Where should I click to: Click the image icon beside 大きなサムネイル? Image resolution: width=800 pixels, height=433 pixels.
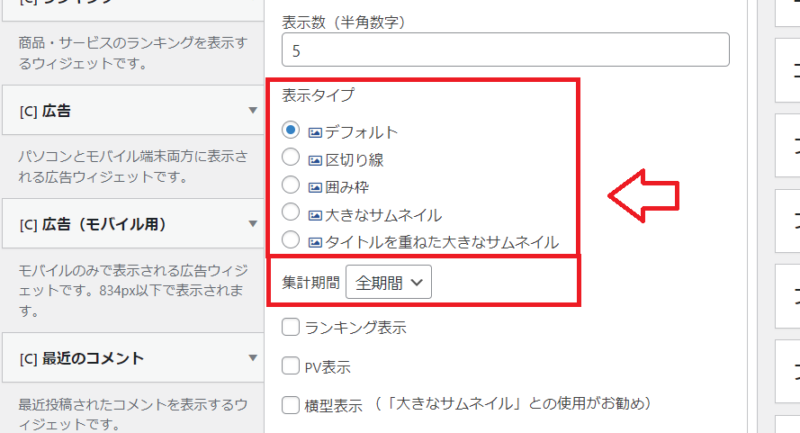click(315, 215)
